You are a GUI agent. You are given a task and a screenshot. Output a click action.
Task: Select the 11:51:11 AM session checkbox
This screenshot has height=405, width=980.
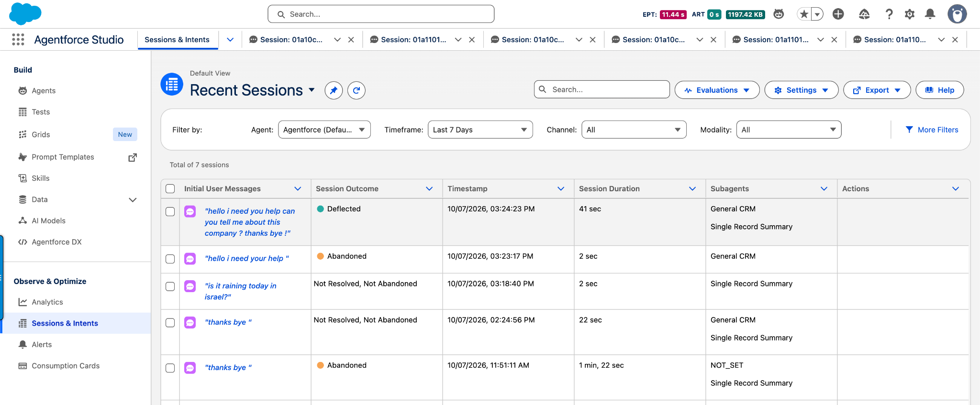click(170, 368)
